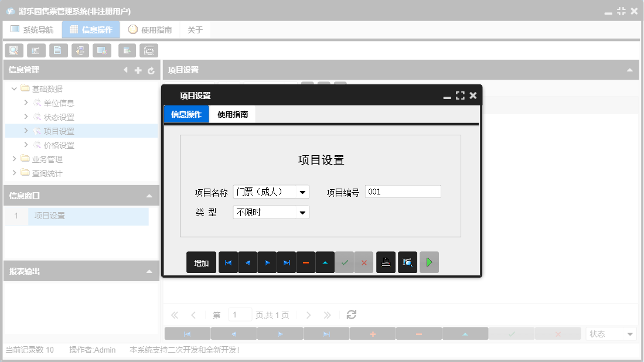Click the delete record icon in 项目设置 dialog
Image resolution: width=644 pixels, height=362 pixels.
click(x=305, y=262)
